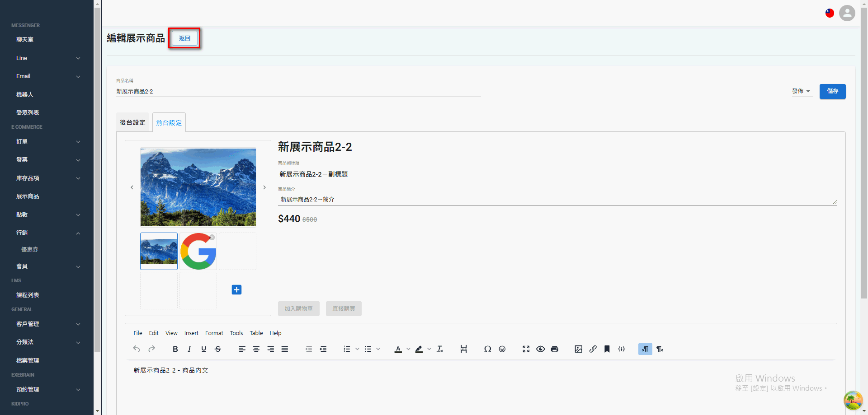The height and width of the screenshot is (415, 868).
Task: Open the editor Table menu
Action: tap(256, 333)
